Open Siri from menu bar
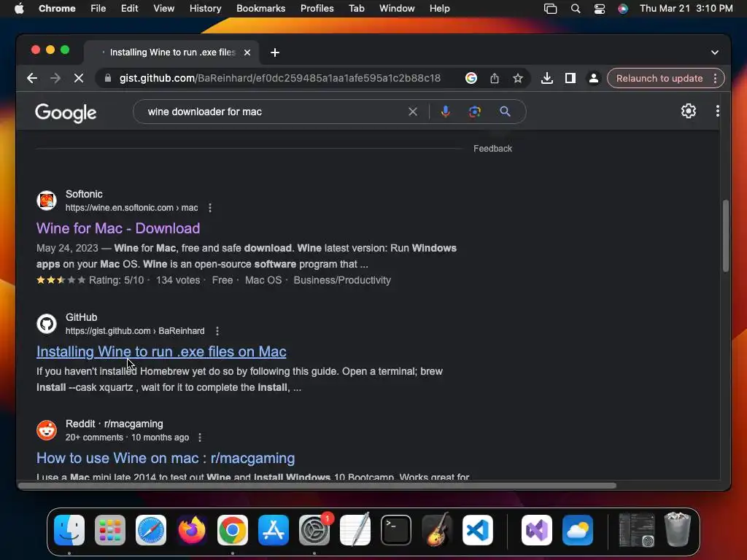 [623, 9]
